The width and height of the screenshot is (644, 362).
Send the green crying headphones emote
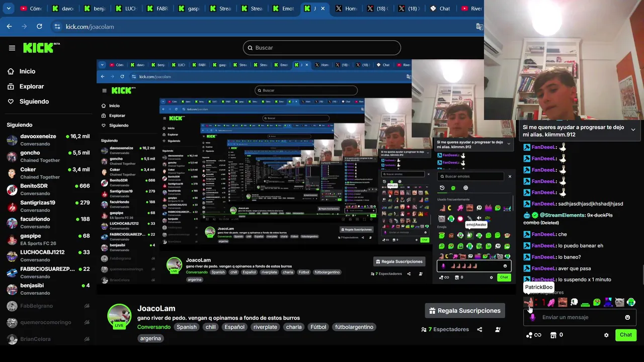pyautogui.click(x=631, y=302)
